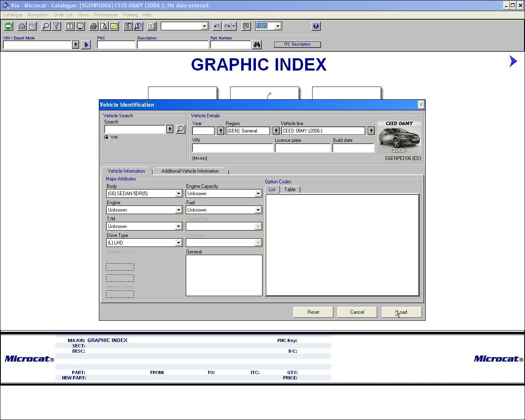Click the blue play arrow next to VIN field

tap(86, 45)
